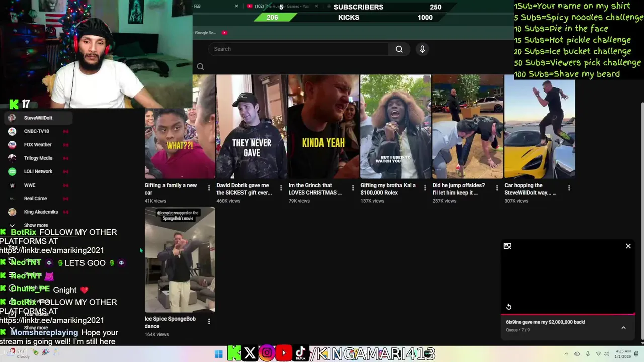Viewport: 644px width, 362px height.
Task: Open Trilogy Media subscription channel
Action: 38,158
